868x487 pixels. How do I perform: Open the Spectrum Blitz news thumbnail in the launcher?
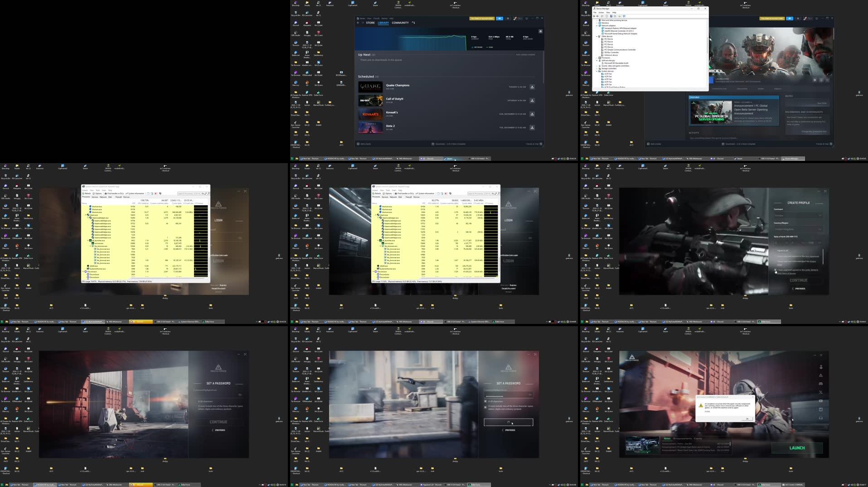pyautogui.click(x=642, y=445)
